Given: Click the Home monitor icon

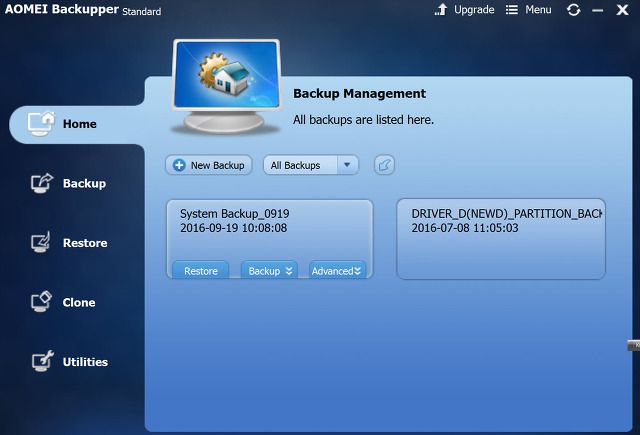Looking at the screenshot, I should (41, 124).
